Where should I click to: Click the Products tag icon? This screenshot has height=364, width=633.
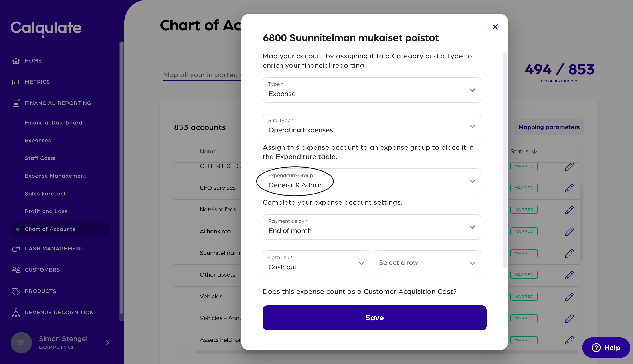tap(16, 291)
